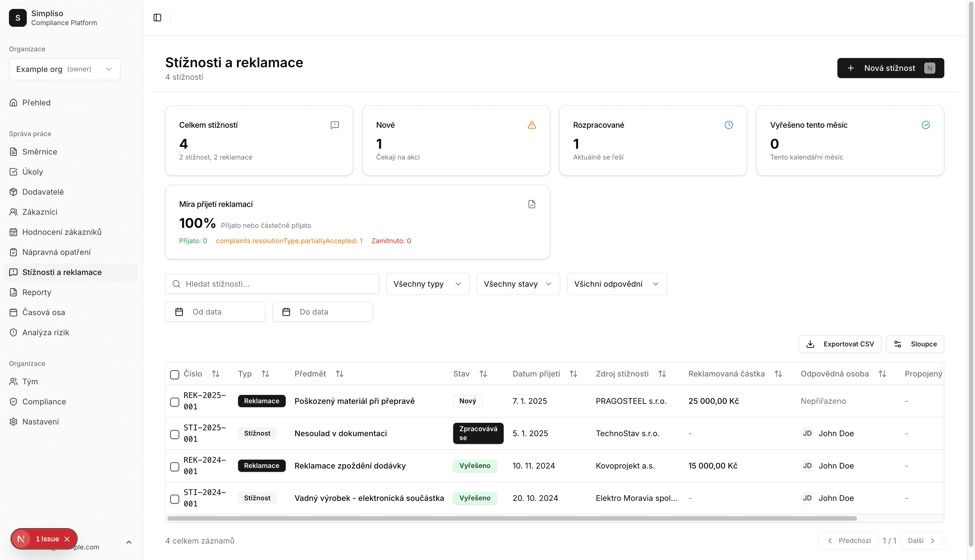The width and height of the screenshot is (975, 560).
Task: Click the warning icon on Nové card
Action: [x=531, y=125]
